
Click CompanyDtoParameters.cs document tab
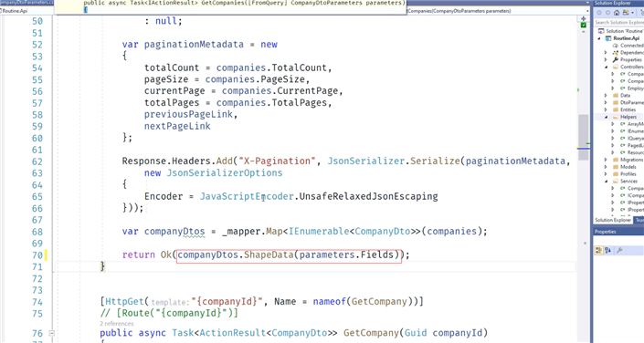click(x=26, y=3)
